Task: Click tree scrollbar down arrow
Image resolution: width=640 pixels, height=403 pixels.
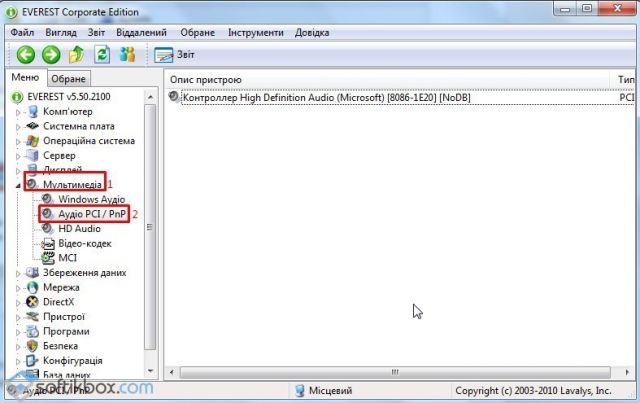Action: point(150,371)
